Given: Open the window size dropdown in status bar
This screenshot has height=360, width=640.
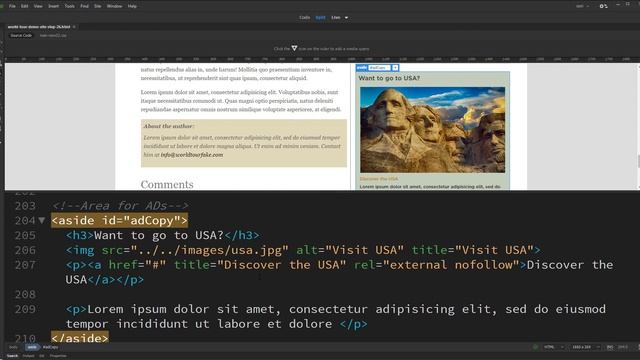Looking at the screenshot, I should point(586,347).
